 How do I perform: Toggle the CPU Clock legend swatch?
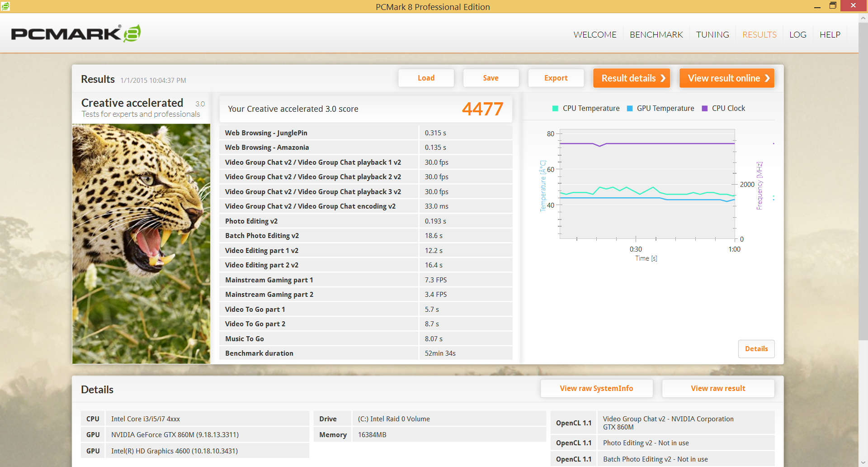[704, 108]
